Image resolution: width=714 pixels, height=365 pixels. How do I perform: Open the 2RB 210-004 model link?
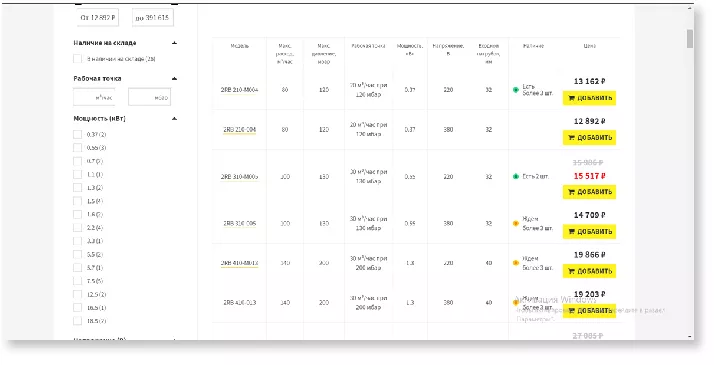coord(240,130)
